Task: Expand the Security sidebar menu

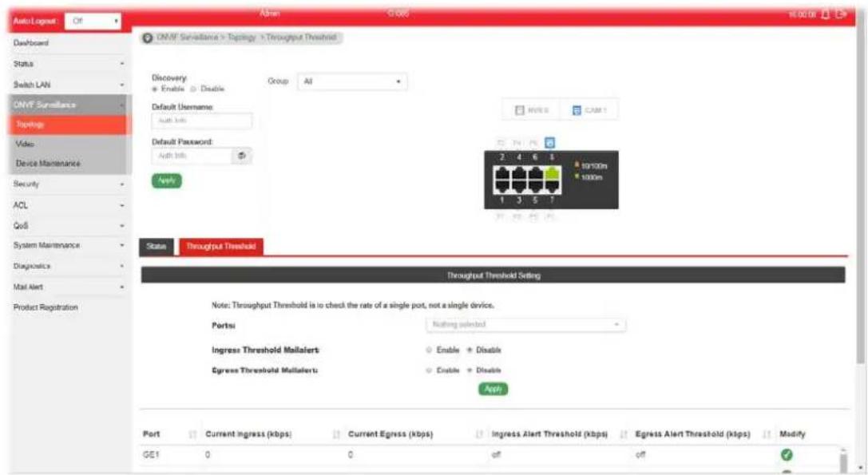Action: tap(68, 184)
